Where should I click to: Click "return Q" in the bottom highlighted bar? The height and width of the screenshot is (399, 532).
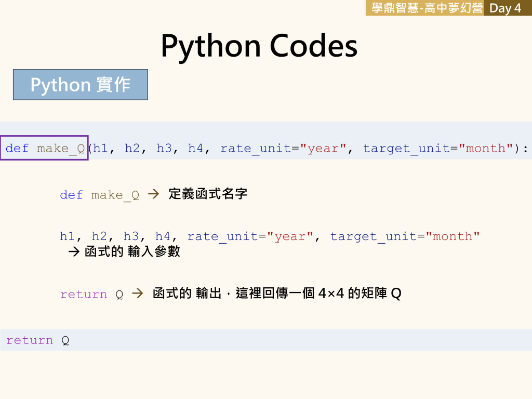click(37, 340)
